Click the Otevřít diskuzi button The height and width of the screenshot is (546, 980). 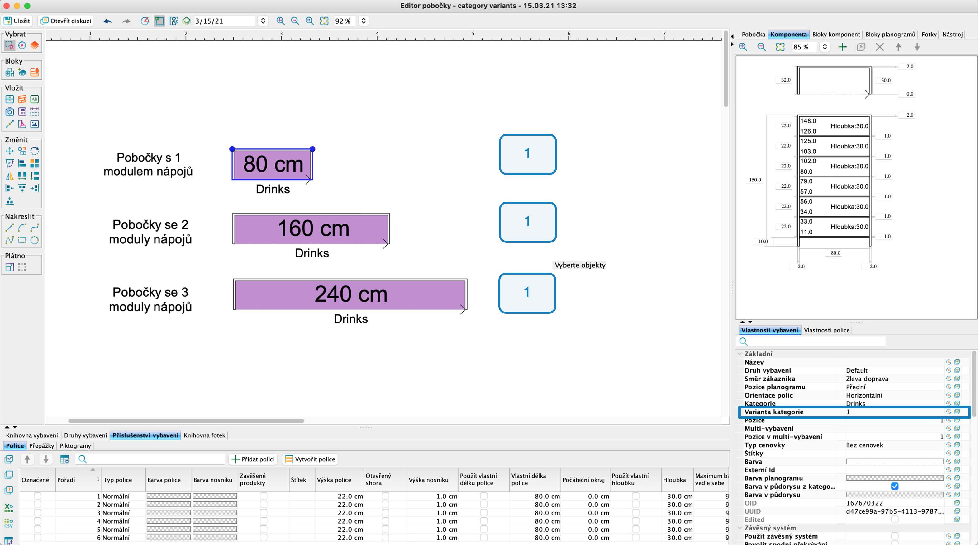point(66,21)
